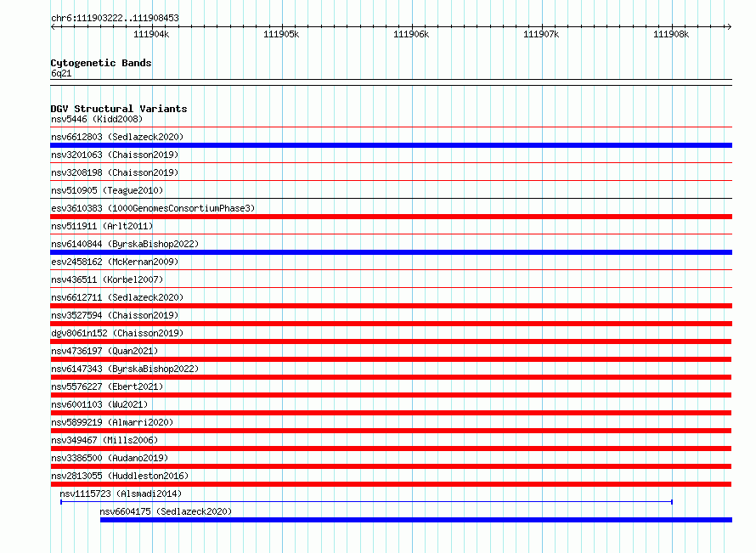Click the 111907k ruler tick label
Viewport: 756px width, 553px height.
coord(541,34)
